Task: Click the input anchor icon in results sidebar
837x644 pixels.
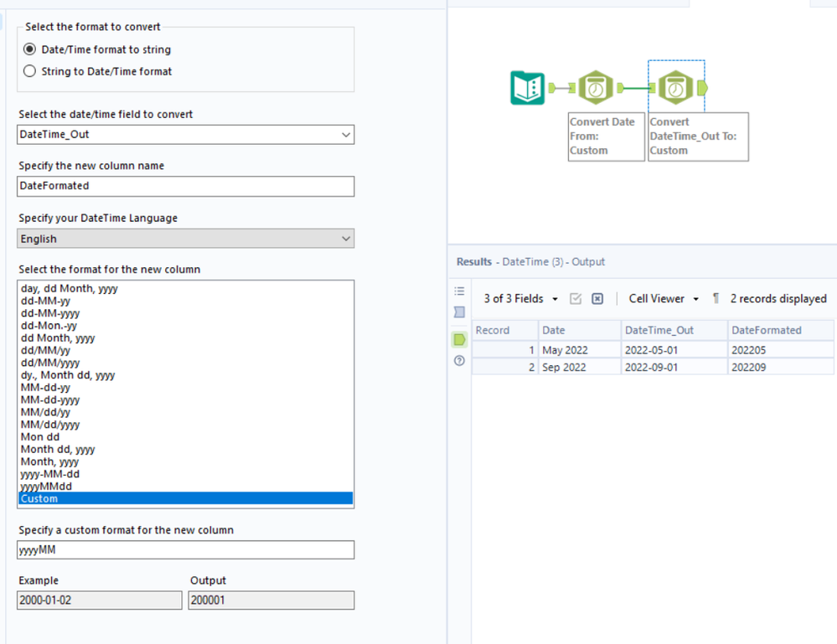Action: [459, 312]
